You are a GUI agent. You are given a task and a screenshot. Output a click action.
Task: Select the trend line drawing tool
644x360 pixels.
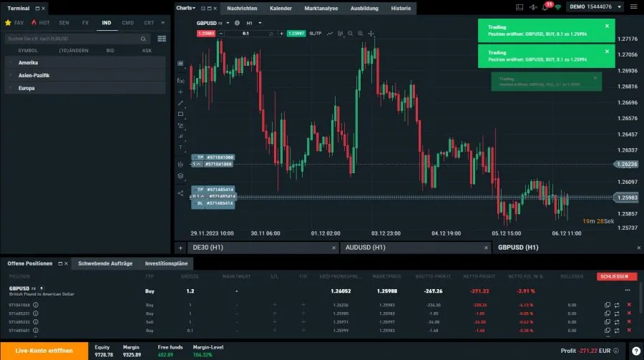point(180,103)
